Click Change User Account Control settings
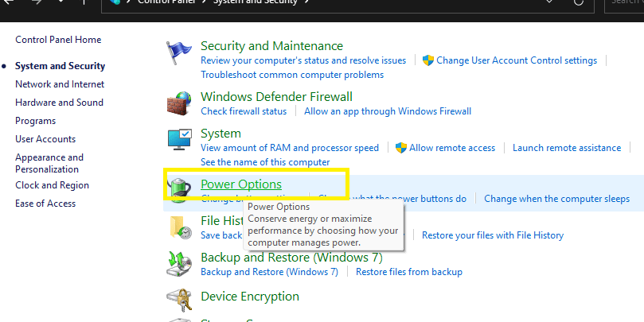 [517, 60]
